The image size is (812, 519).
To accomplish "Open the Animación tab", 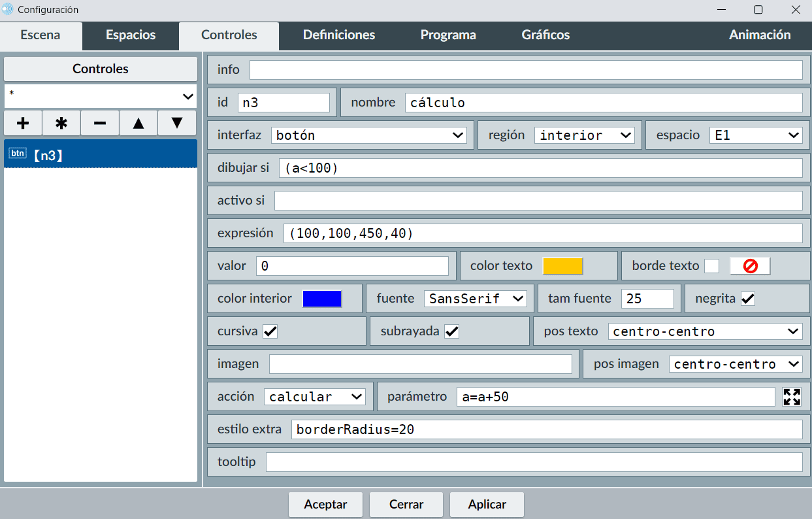I will click(x=760, y=35).
